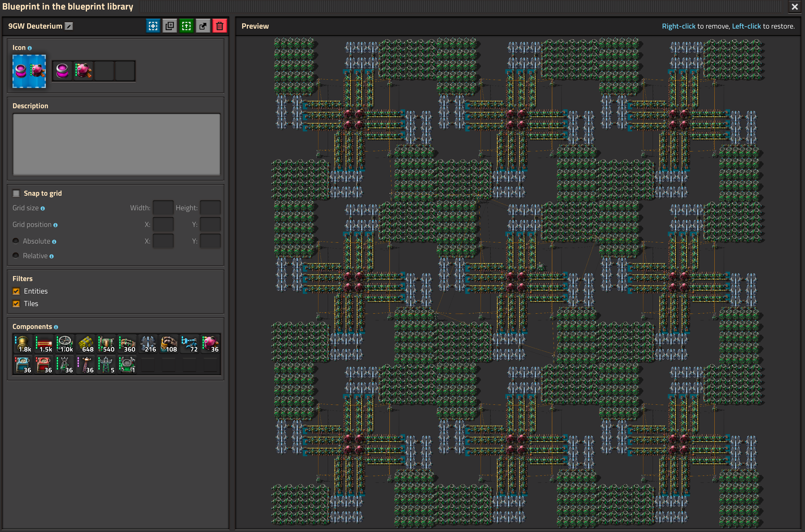Image resolution: width=805 pixels, height=532 pixels.
Task: Click the large blue blueprint icon preview
Action: coord(29,71)
